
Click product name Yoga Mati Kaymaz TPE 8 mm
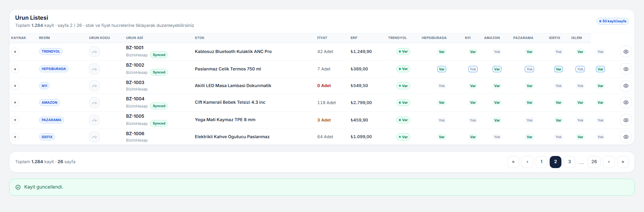[x=225, y=120]
